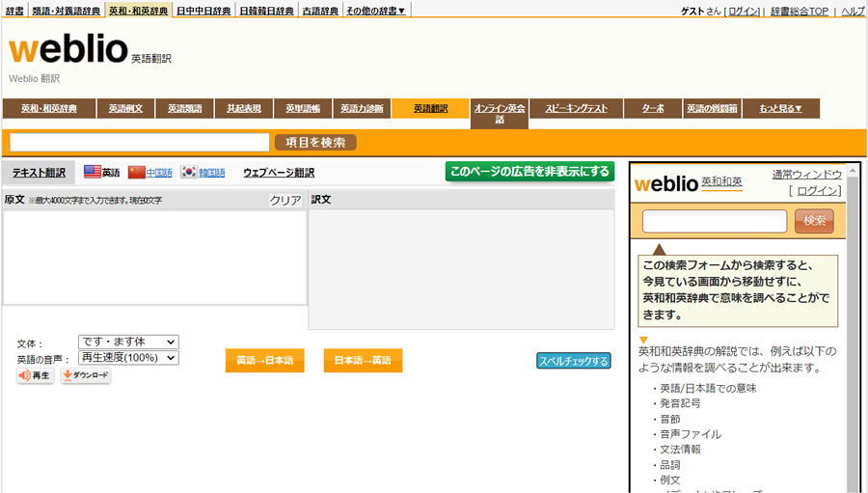Select the Korean flag translation option
Viewport: 868px width, 493px height.
[x=189, y=173]
